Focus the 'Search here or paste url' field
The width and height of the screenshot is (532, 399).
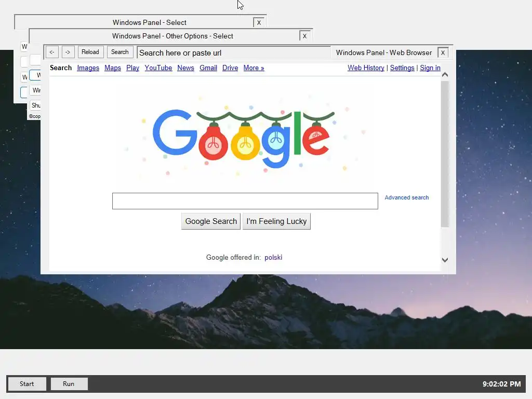tap(234, 52)
